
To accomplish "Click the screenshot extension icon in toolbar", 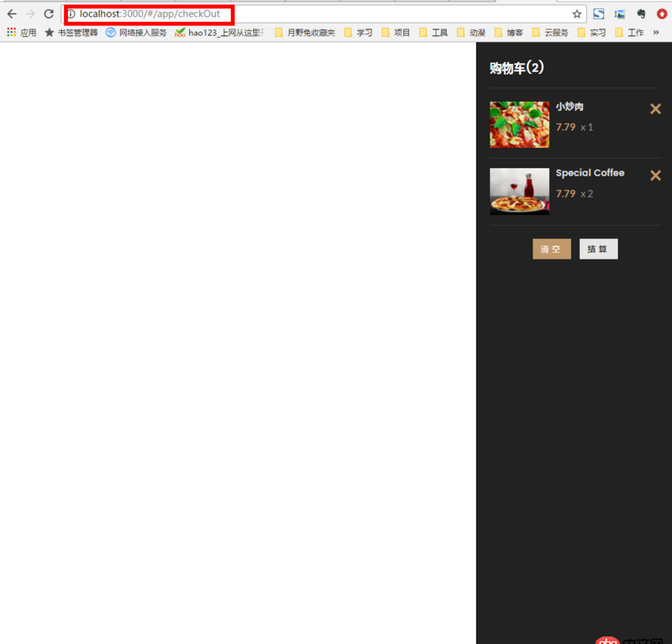I will pos(619,14).
